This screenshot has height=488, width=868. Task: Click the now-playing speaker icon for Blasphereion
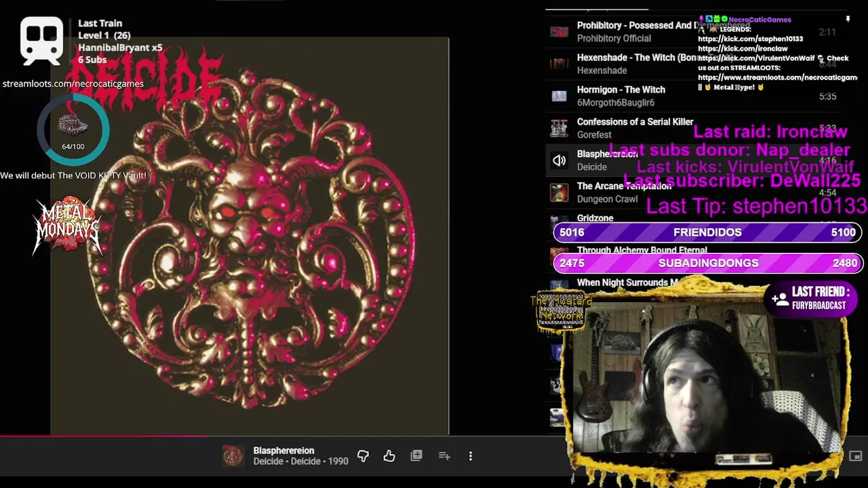559,161
